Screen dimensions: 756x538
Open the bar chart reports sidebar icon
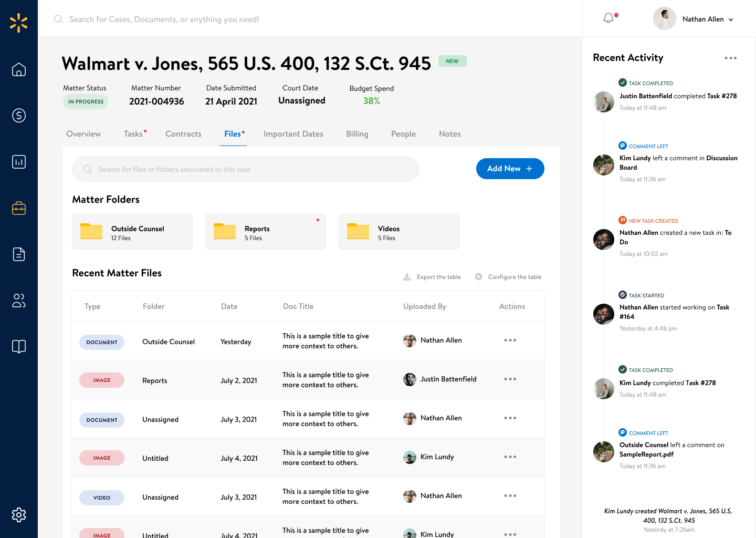(x=19, y=162)
